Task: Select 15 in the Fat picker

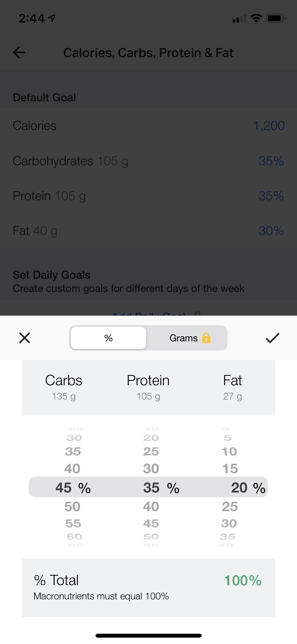Action: pyautogui.click(x=230, y=469)
